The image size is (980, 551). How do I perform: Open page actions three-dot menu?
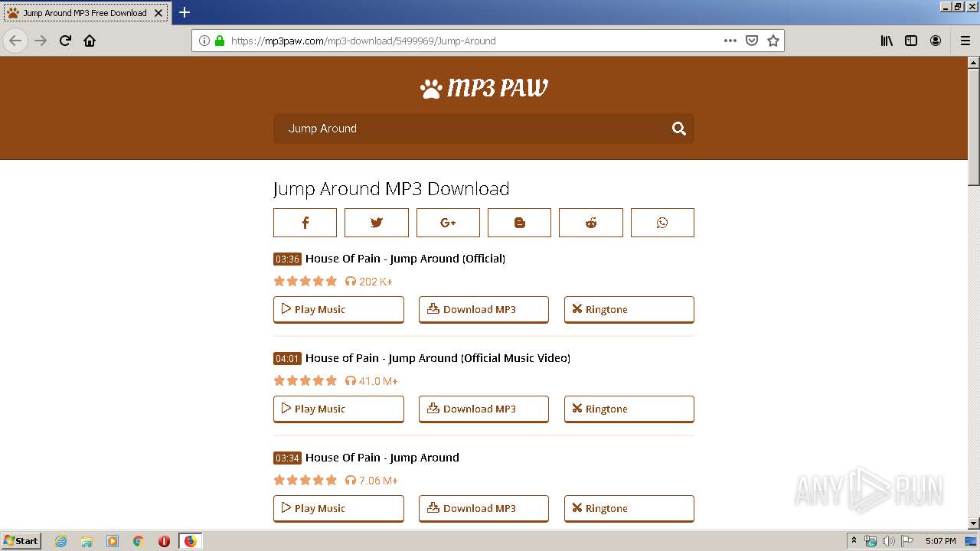click(x=730, y=41)
